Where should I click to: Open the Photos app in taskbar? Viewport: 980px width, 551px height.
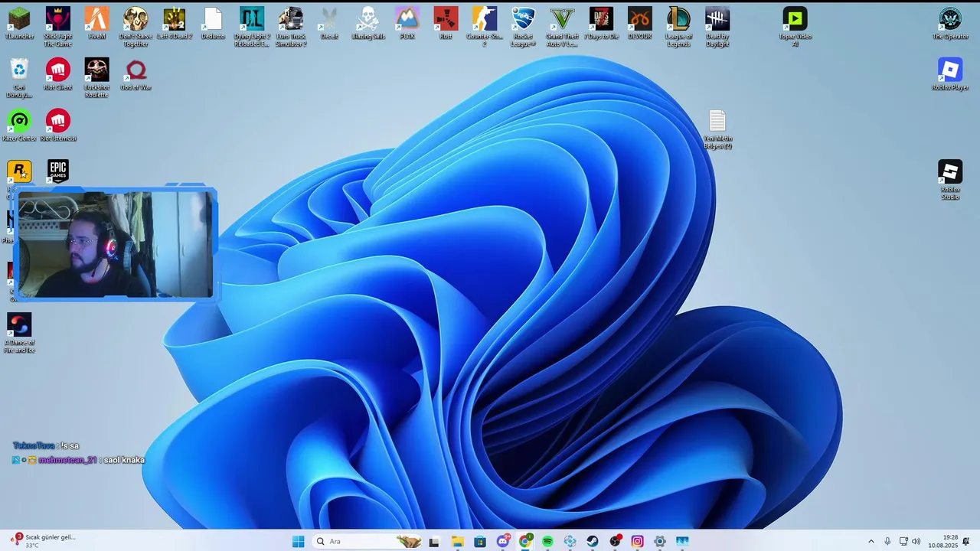tap(682, 541)
